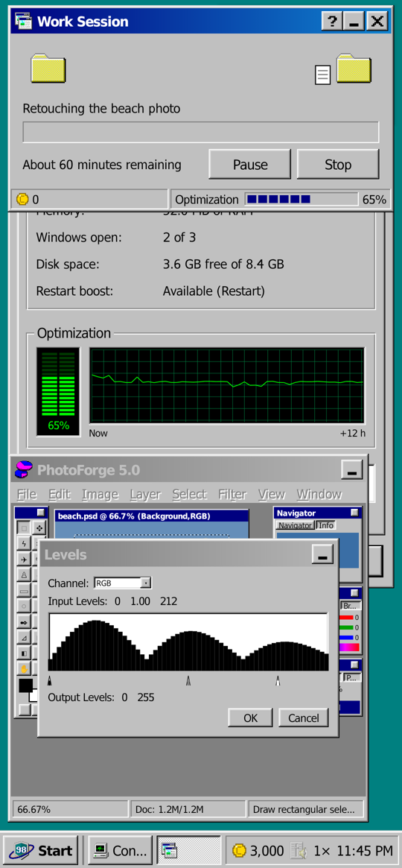Click the blue channel slider in color palette

pyautogui.click(x=346, y=637)
